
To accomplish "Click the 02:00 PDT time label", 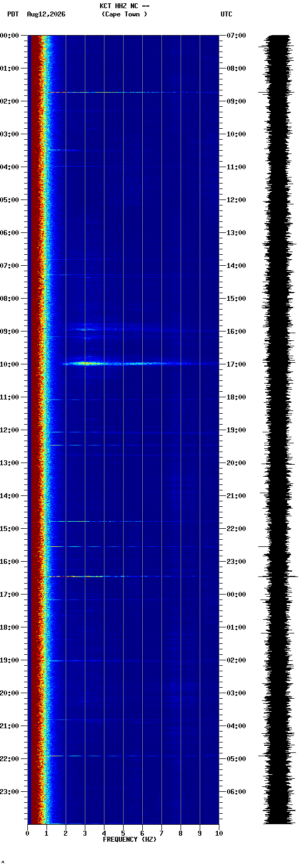I will 9,101.
